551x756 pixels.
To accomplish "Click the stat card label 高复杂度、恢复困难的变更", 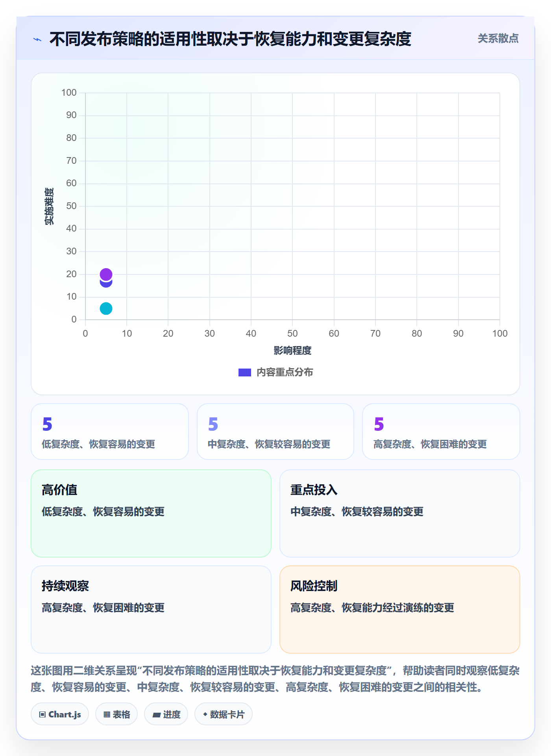I will [x=430, y=444].
